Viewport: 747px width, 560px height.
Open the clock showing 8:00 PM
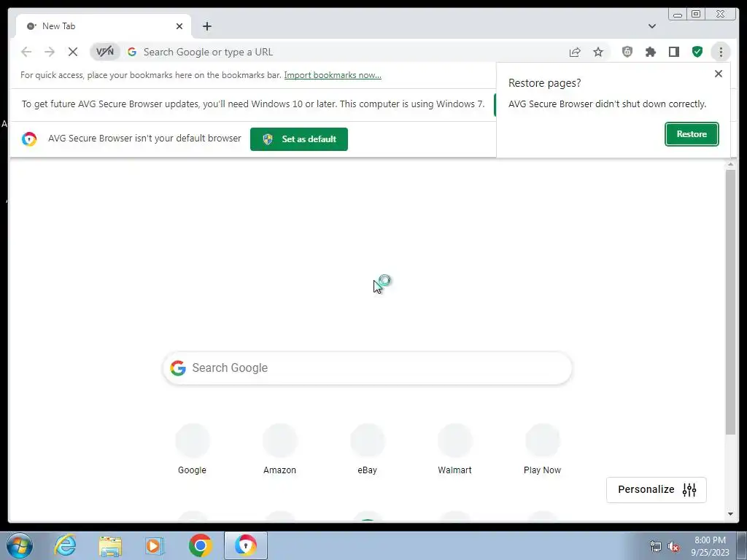pos(710,545)
